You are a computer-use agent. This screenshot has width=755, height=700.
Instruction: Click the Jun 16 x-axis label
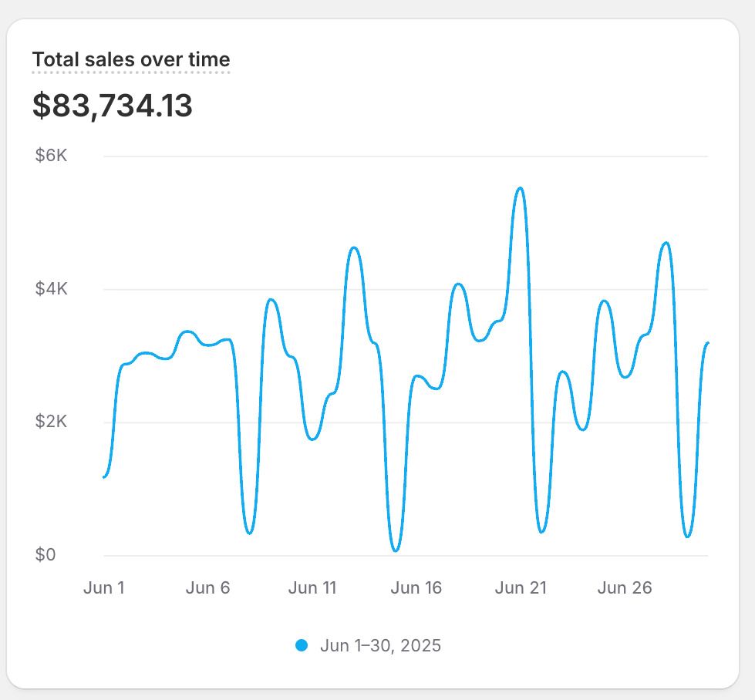click(416, 587)
